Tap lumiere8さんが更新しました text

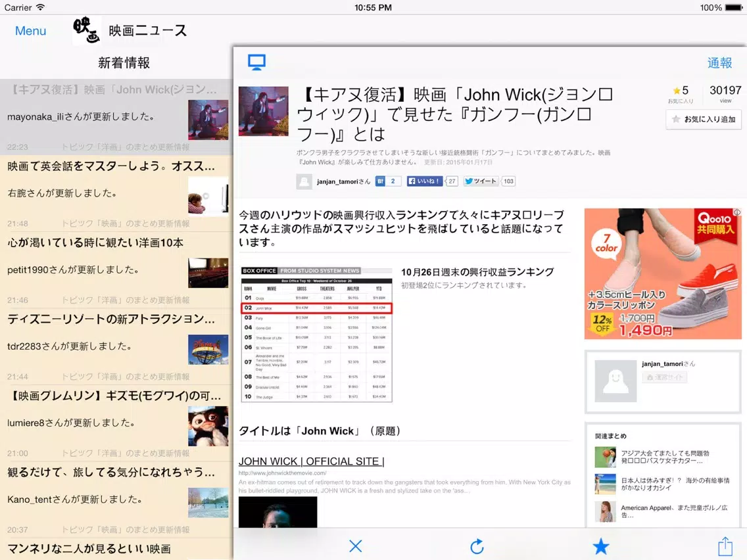click(x=71, y=423)
